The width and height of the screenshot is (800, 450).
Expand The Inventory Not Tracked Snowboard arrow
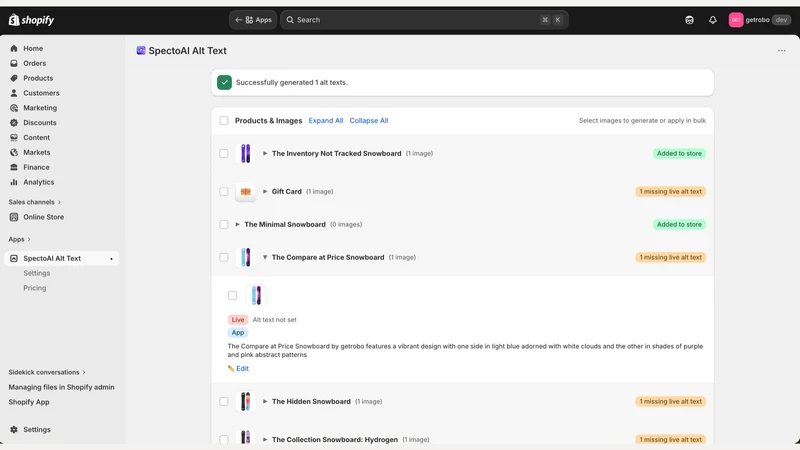[x=265, y=153]
